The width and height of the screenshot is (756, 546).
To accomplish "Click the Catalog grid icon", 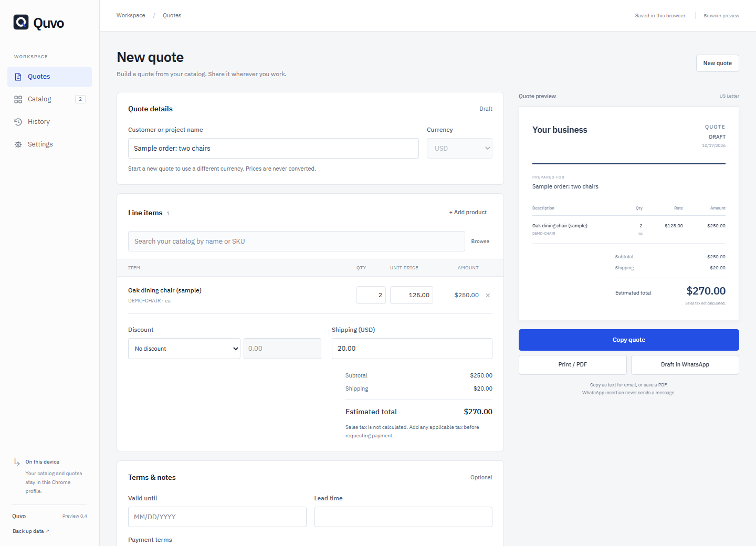I will click(18, 99).
